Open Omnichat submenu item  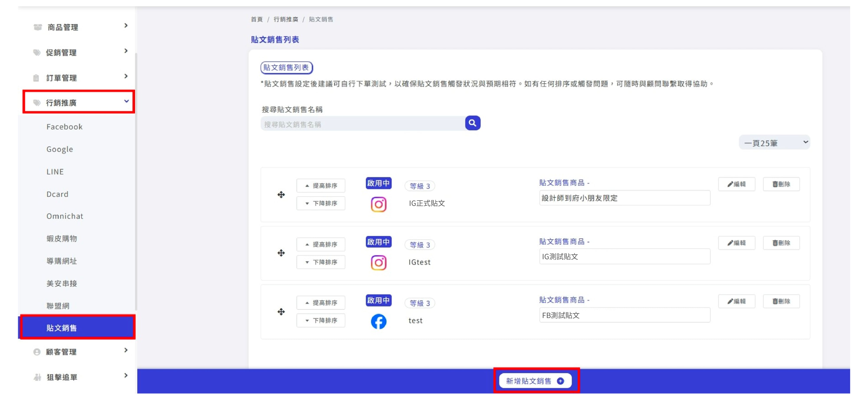point(65,216)
